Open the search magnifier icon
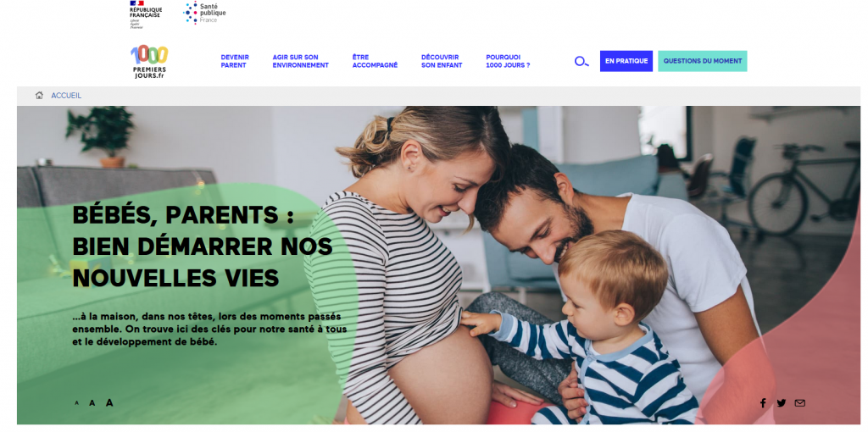868x432 pixels. tap(581, 61)
